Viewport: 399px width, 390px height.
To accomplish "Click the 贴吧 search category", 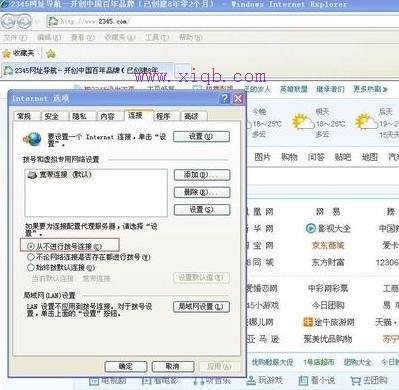I will pyautogui.click(x=343, y=157).
